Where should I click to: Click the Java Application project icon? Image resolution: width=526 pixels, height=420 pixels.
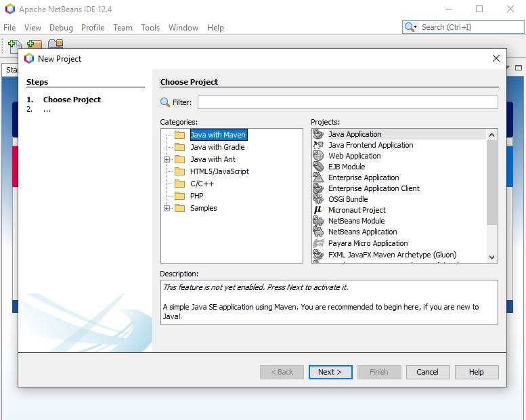[318, 134]
